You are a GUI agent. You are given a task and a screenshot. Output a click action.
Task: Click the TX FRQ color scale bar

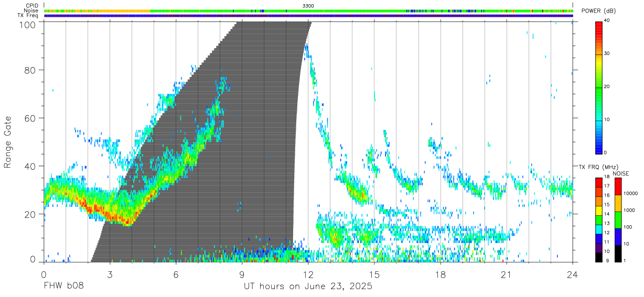[x=599, y=219]
